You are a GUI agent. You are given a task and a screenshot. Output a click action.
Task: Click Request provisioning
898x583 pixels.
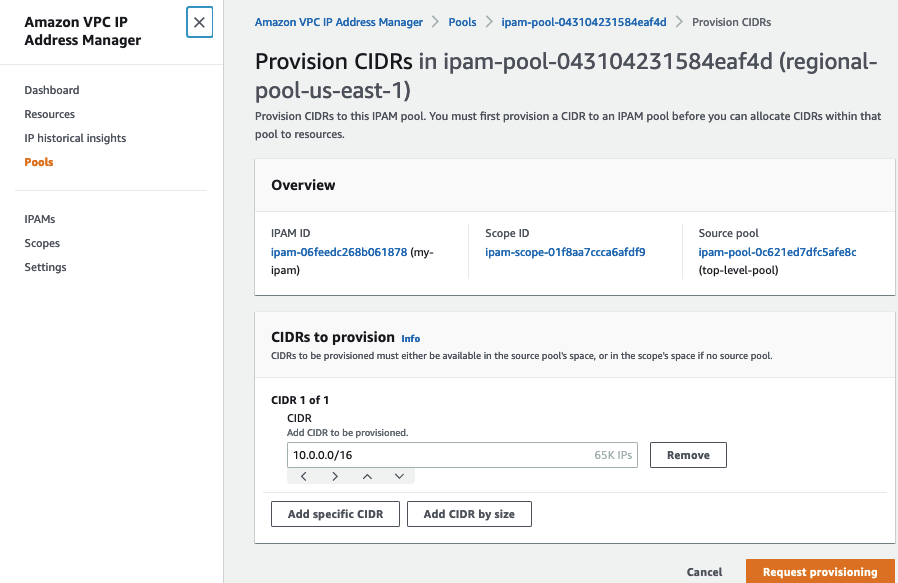(x=820, y=571)
